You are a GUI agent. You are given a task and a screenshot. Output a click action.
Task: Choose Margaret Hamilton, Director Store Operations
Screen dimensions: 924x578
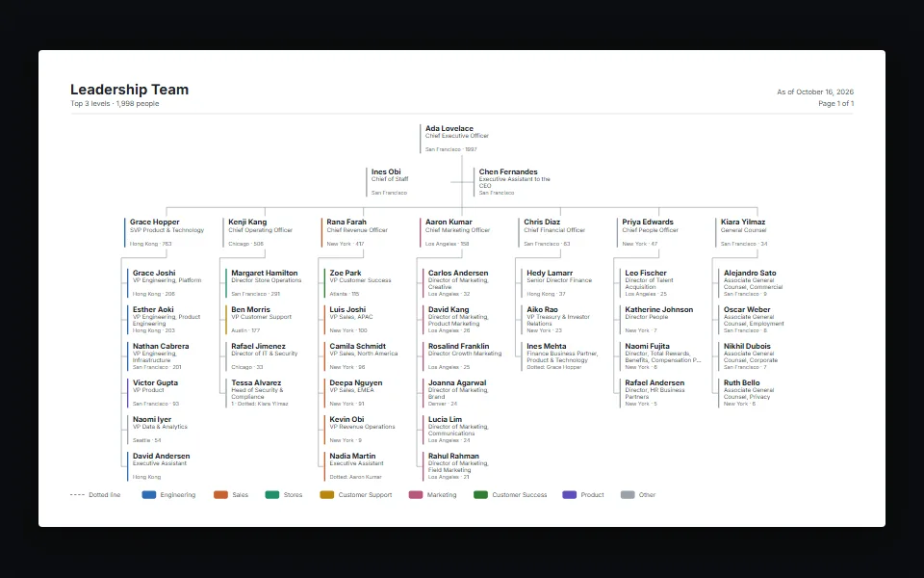click(267, 283)
